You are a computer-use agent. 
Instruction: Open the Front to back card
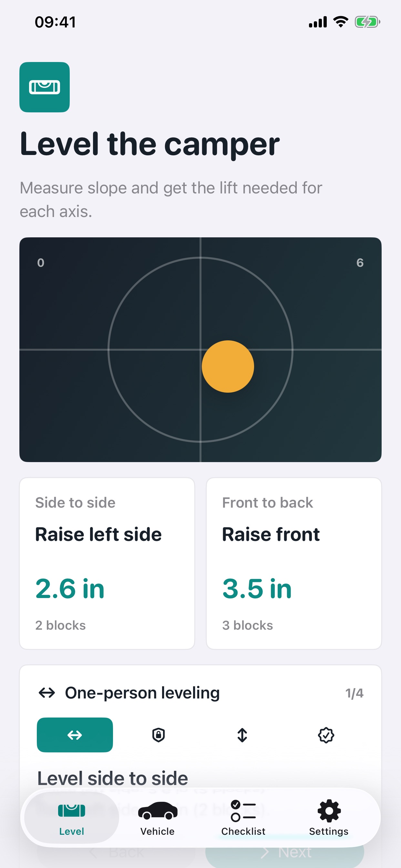294,563
